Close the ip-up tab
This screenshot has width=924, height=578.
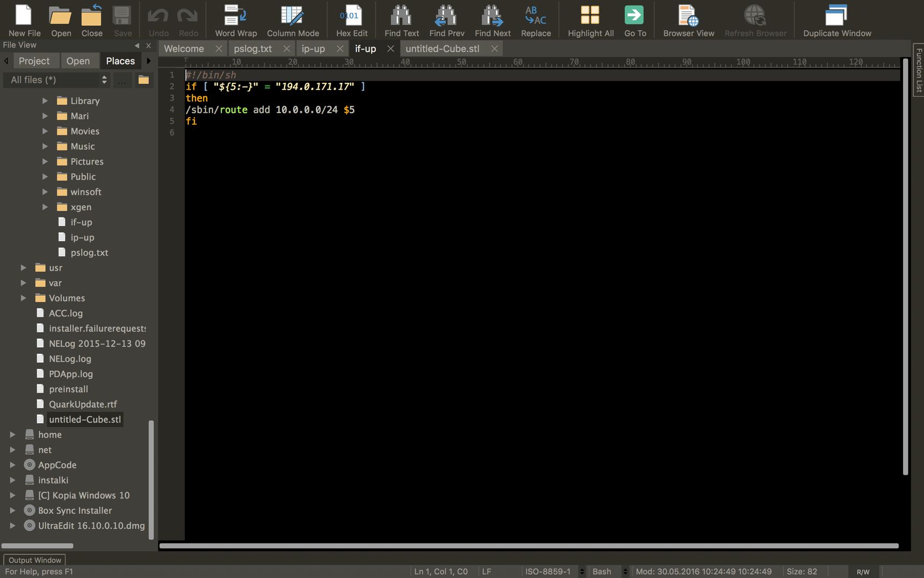coord(340,48)
